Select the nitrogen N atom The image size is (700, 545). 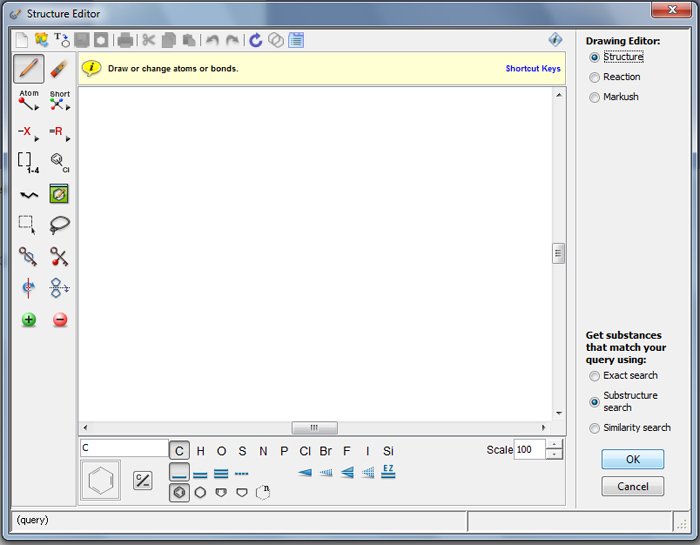click(263, 451)
